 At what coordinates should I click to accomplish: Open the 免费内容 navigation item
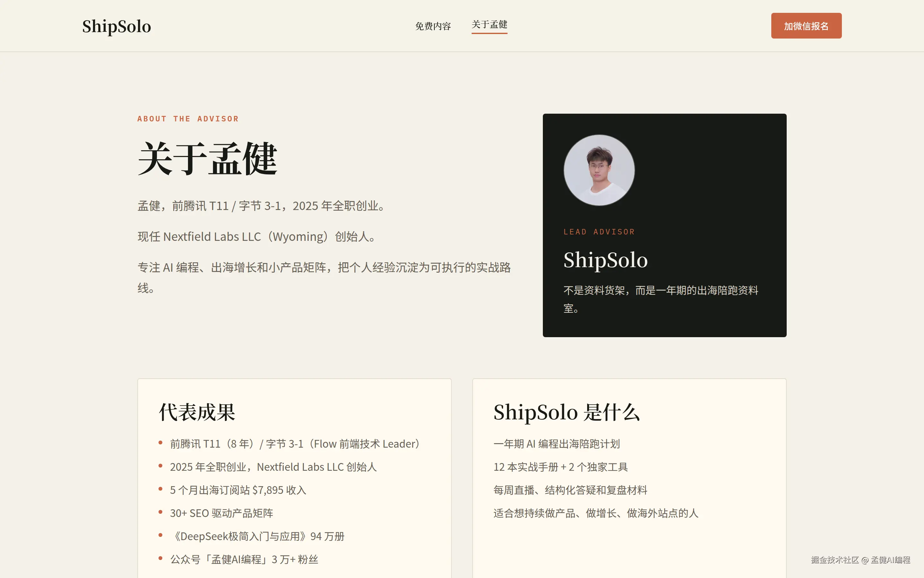click(x=433, y=26)
